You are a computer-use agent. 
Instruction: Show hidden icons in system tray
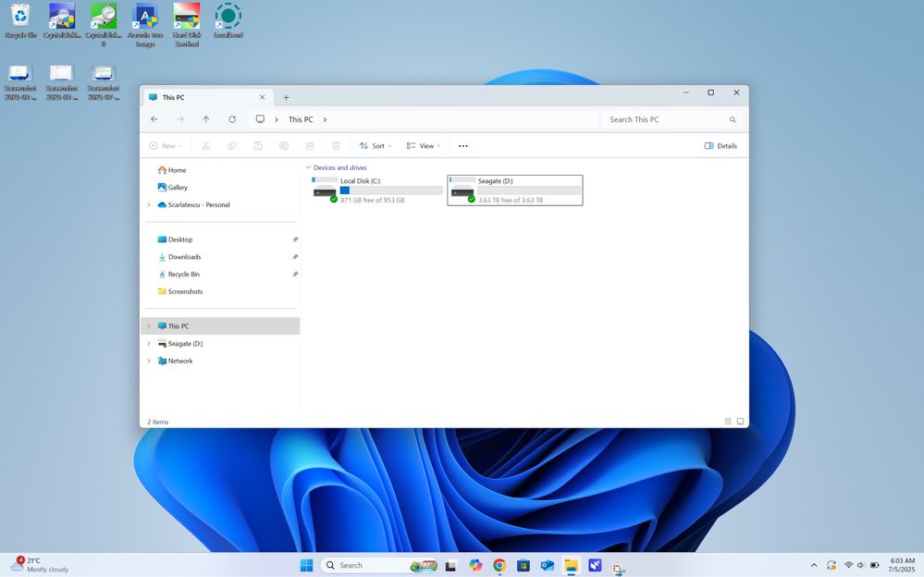click(814, 565)
